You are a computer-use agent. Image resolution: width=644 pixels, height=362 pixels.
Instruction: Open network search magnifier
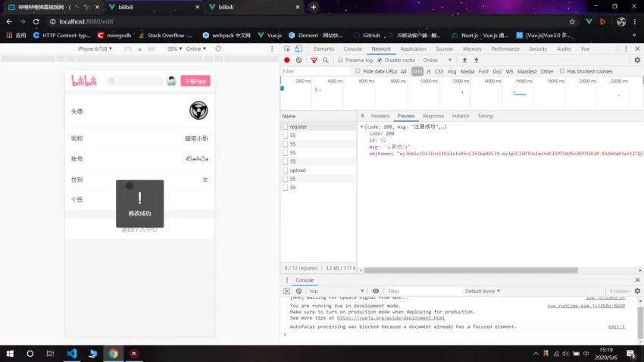coord(326,61)
